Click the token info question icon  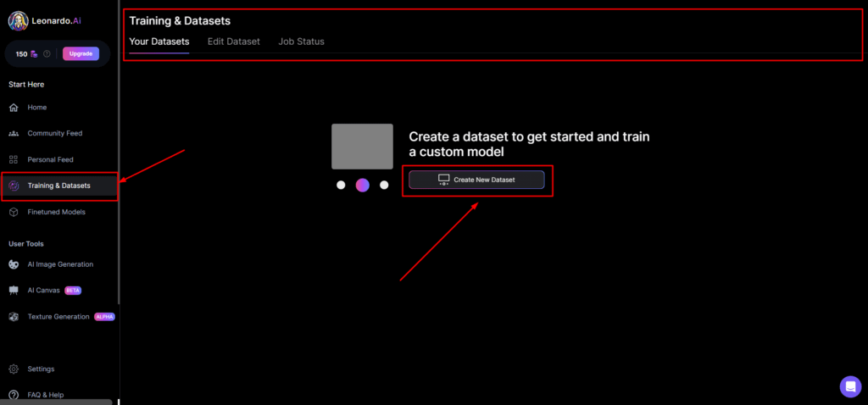(x=47, y=54)
